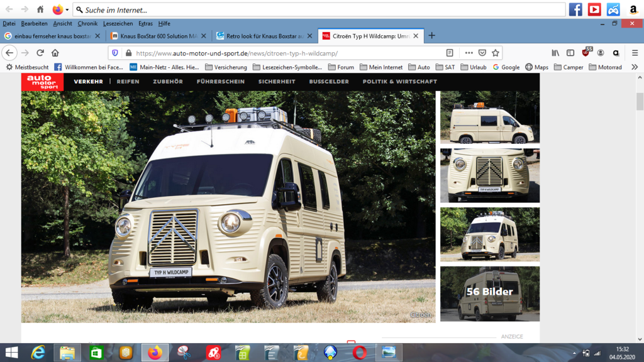Open Willkommen bei Facebook bookmark
Screen dimensions: 644x362
coord(89,67)
